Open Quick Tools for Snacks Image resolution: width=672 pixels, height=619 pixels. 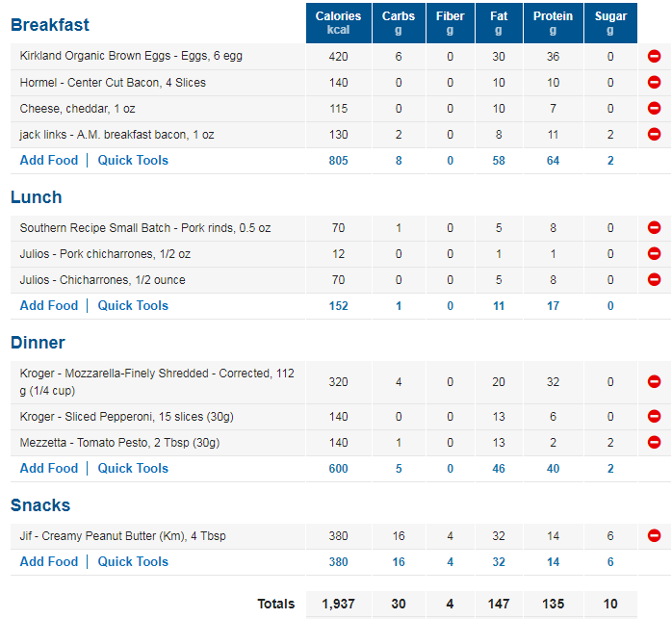[x=133, y=561]
